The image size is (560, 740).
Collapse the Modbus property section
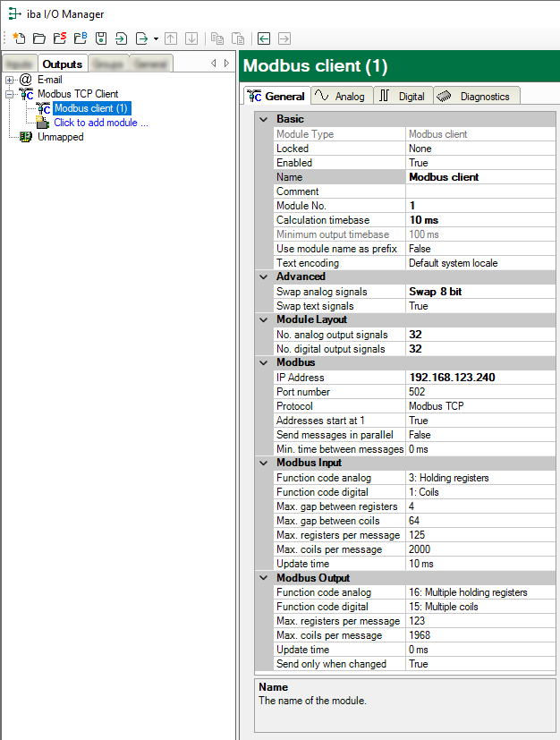point(264,363)
